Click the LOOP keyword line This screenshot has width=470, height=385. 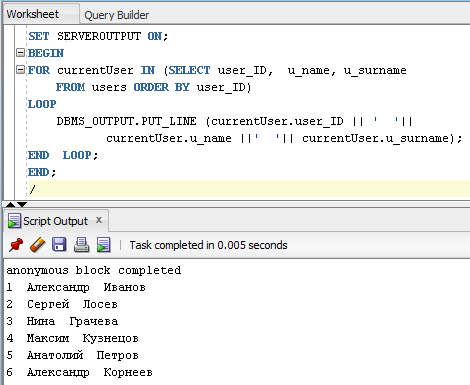point(42,104)
